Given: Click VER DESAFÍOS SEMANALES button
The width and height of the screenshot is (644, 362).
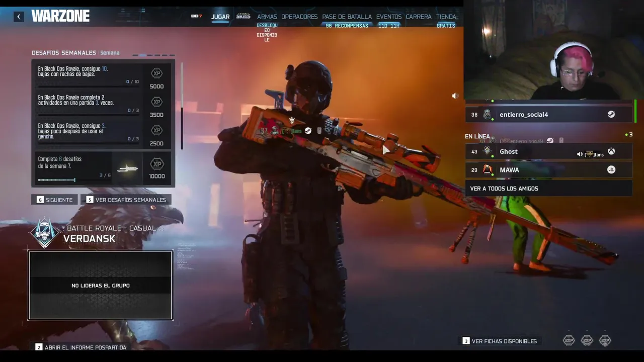Looking at the screenshot, I should click(x=126, y=200).
